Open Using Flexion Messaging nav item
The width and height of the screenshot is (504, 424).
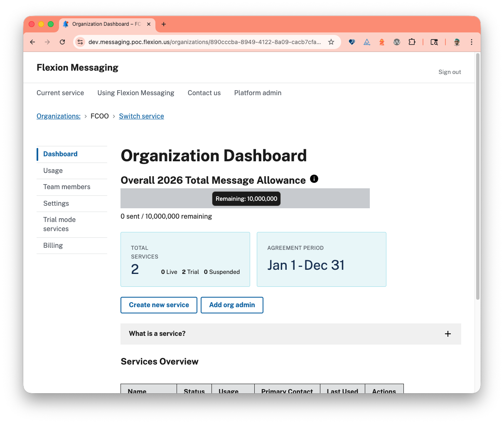pyautogui.click(x=136, y=93)
